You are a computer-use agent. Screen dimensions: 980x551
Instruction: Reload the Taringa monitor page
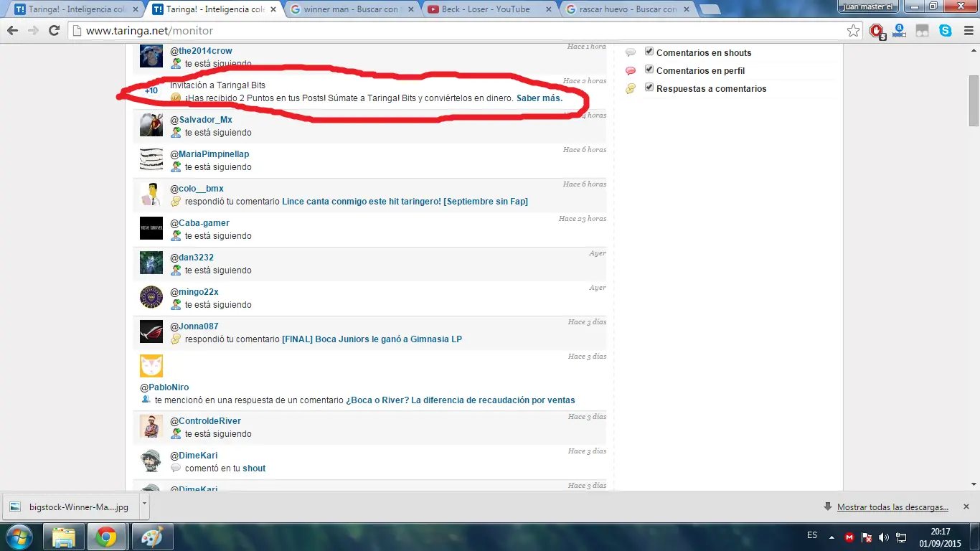54,31
